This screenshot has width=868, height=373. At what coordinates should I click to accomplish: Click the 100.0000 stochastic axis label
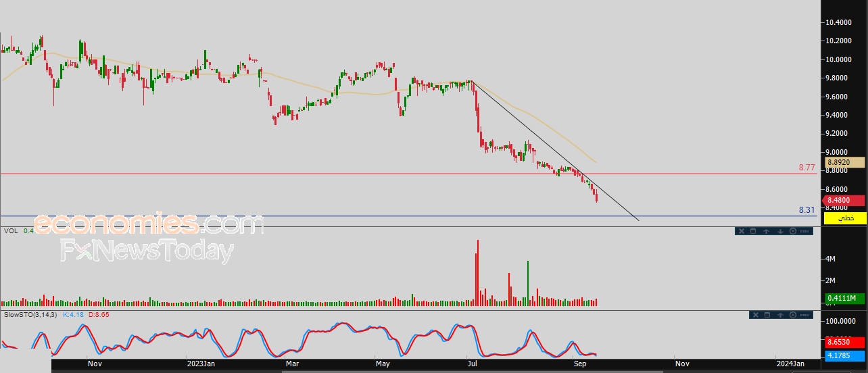pos(839,322)
